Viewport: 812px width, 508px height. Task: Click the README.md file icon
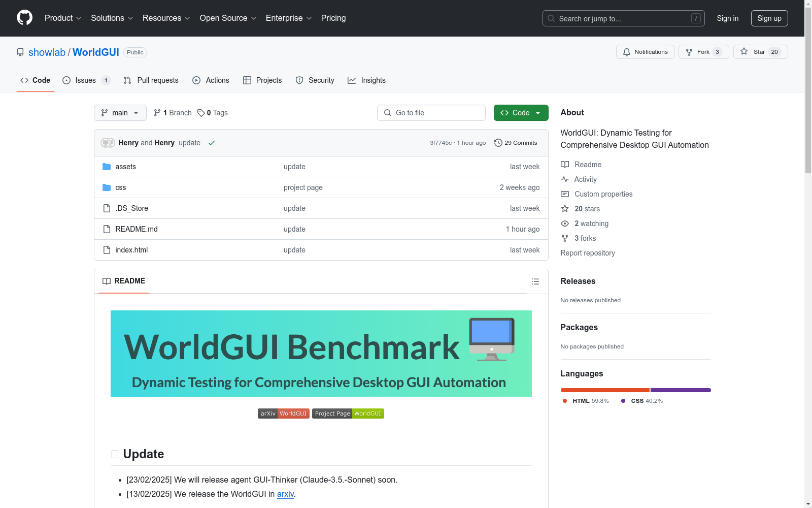click(107, 229)
